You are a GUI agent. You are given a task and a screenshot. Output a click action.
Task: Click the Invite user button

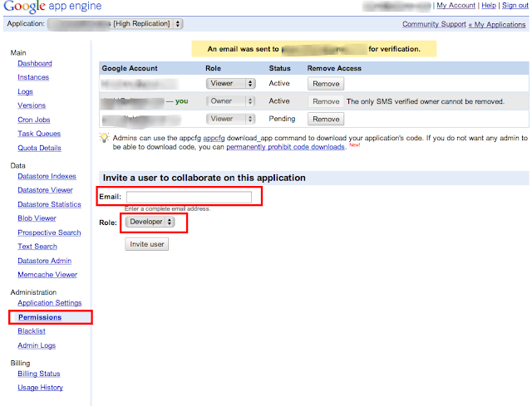pyautogui.click(x=146, y=244)
